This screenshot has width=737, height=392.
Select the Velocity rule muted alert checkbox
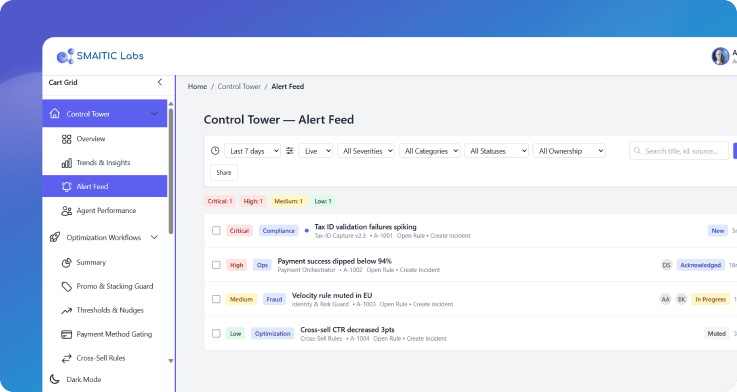point(216,299)
